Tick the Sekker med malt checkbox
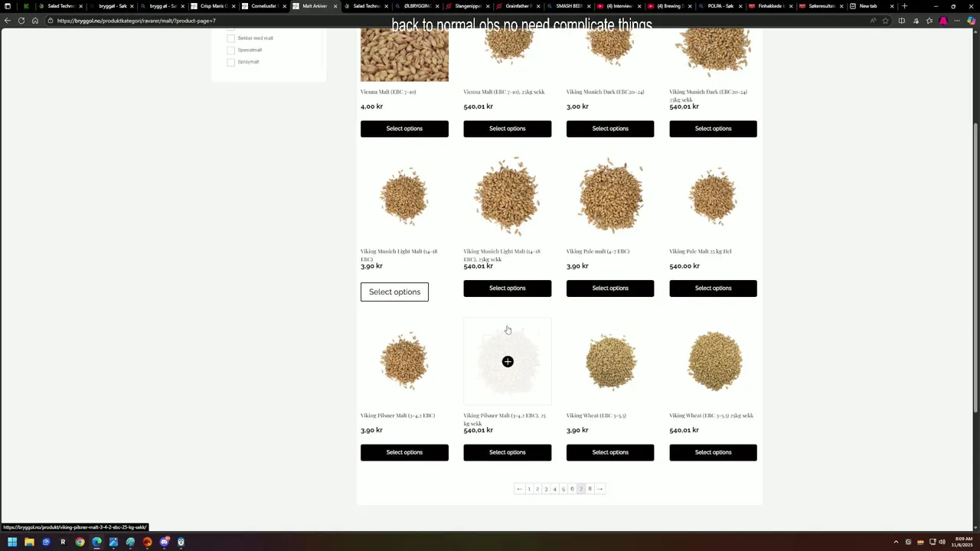Image resolution: width=980 pixels, height=551 pixels. tap(230, 38)
